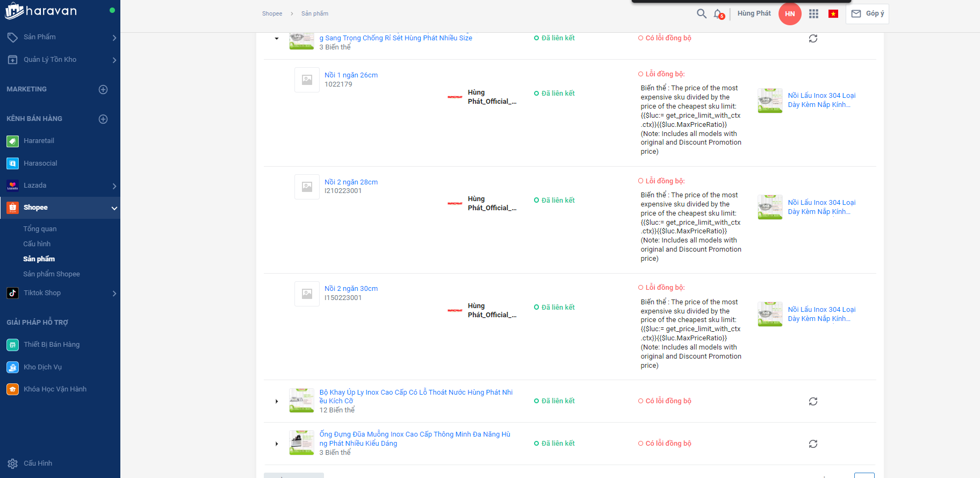This screenshot has width=980, height=478.
Task: Resync the Bộ Khay Úp Ly product
Action: [813, 401]
